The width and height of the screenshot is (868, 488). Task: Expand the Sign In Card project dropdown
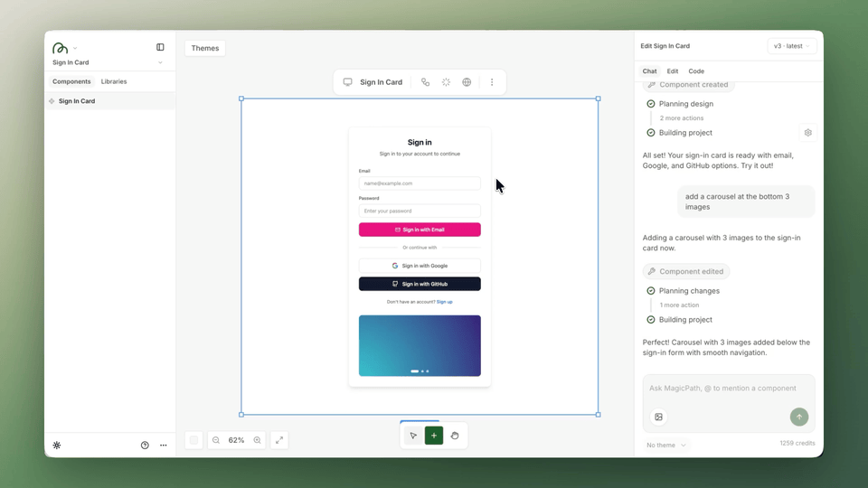pos(160,62)
